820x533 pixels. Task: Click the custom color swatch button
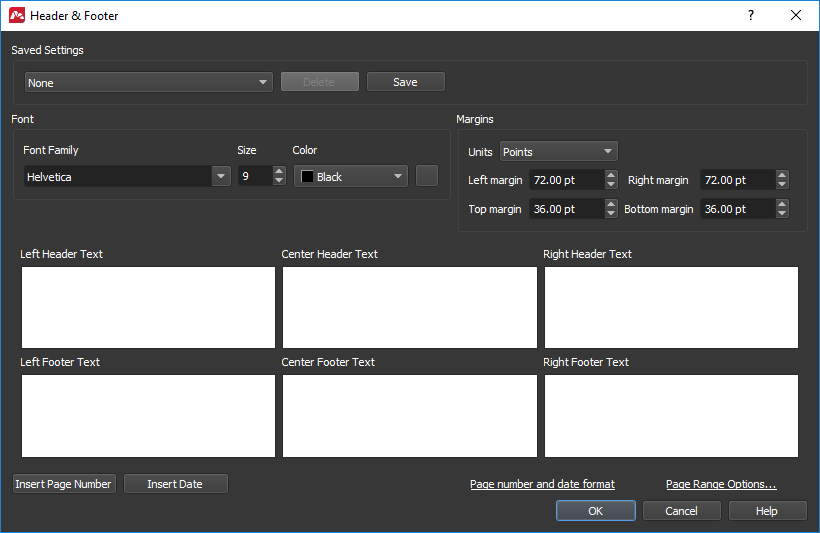coord(427,176)
